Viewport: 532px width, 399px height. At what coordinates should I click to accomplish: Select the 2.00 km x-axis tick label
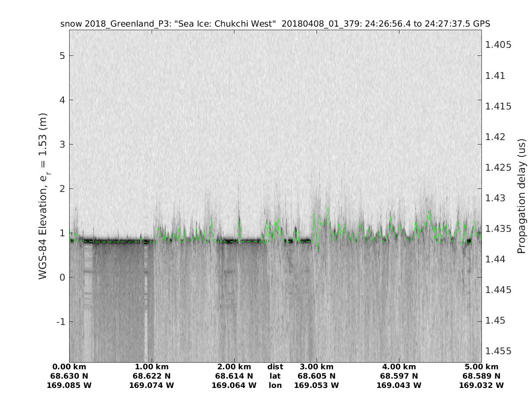pos(234,367)
